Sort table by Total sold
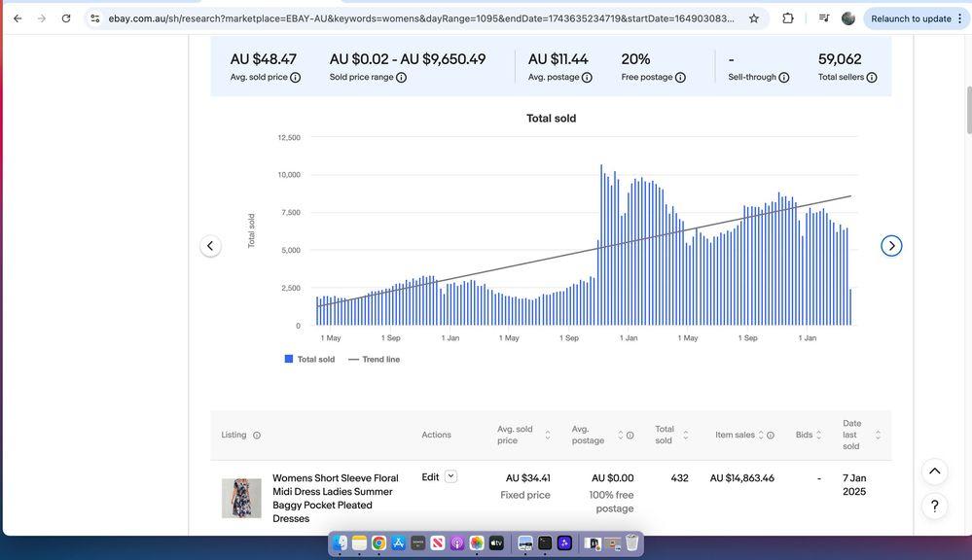This screenshot has height=560, width=972. [686, 435]
